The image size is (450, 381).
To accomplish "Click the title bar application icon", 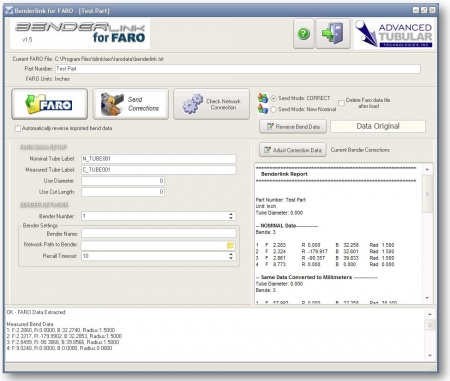I will pos(9,11).
